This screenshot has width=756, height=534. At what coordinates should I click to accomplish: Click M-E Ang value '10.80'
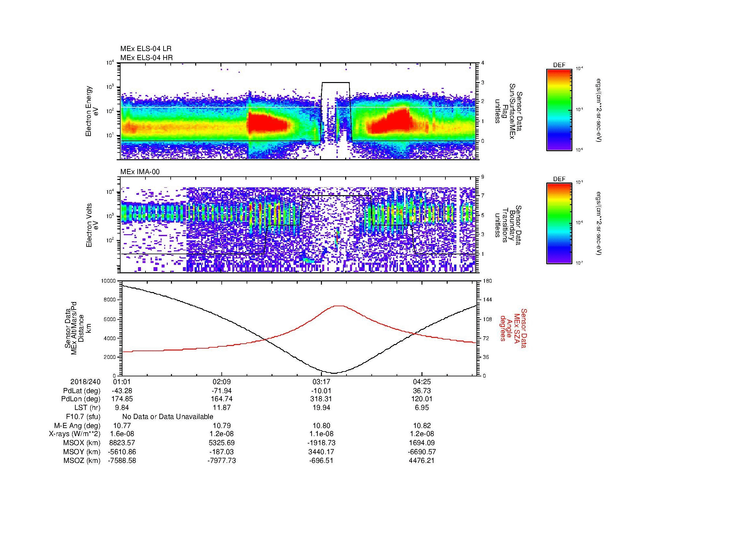pyautogui.click(x=321, y=425)
